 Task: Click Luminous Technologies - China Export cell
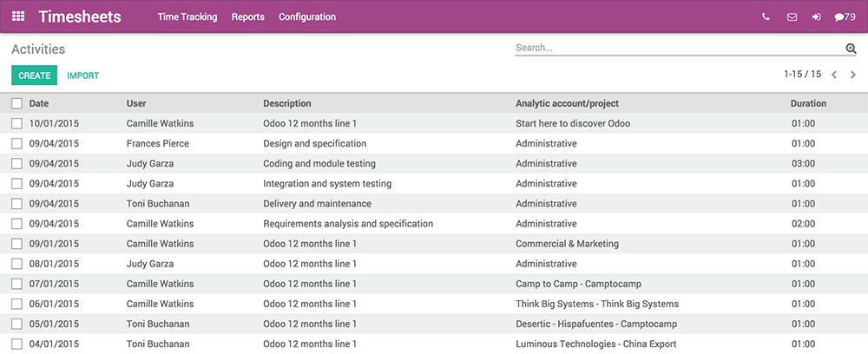coord(595,344)
